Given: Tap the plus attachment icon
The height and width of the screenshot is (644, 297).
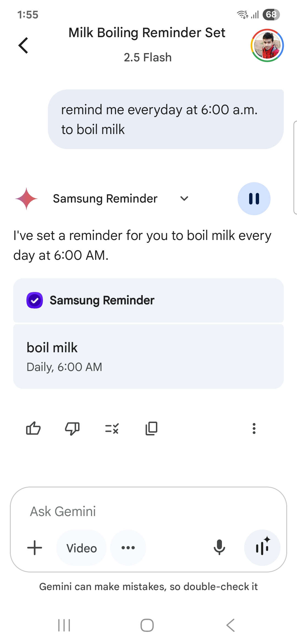Looking at the screenshot, I should click(35, 548).
